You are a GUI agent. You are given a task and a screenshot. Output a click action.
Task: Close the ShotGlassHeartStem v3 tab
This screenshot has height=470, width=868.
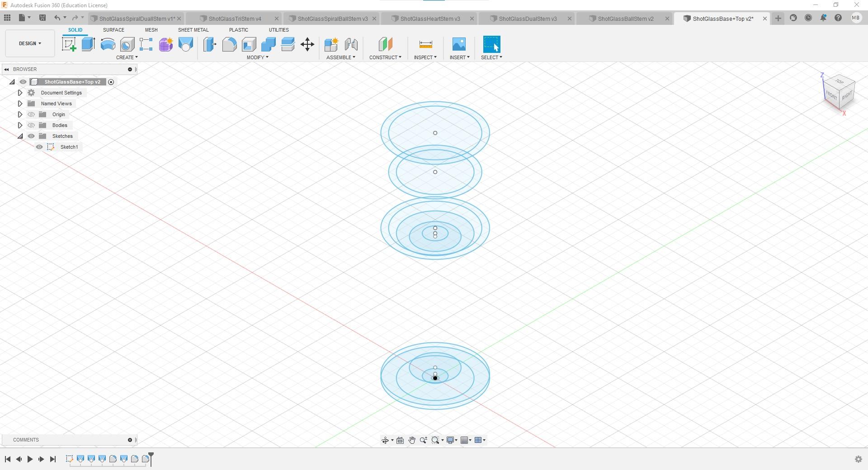click(x=472, y=19)
